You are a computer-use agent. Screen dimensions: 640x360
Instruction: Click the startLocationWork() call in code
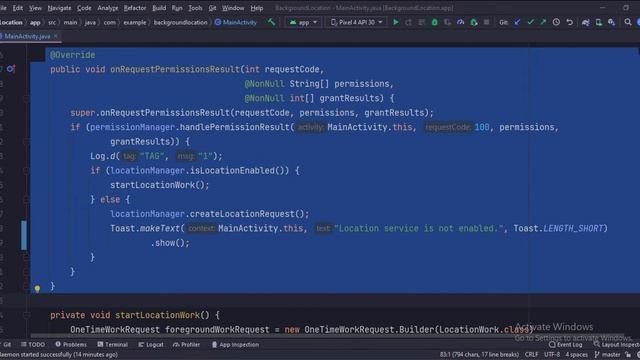[159, 185]
